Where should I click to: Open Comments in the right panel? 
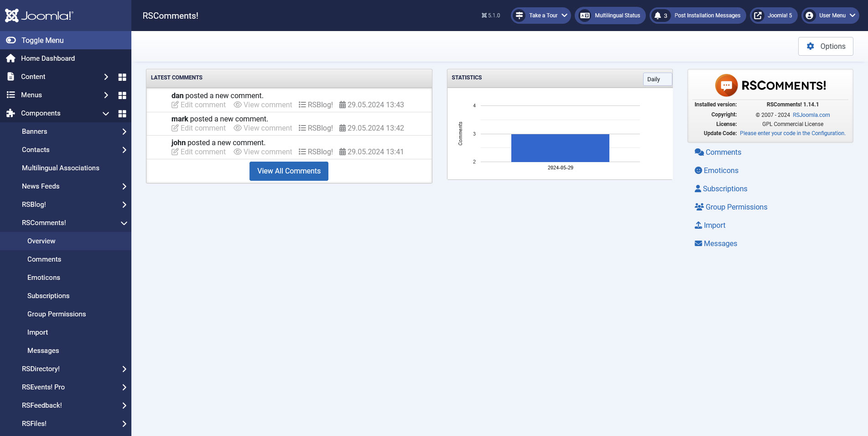pyautogui.click(x=718, y=152)
